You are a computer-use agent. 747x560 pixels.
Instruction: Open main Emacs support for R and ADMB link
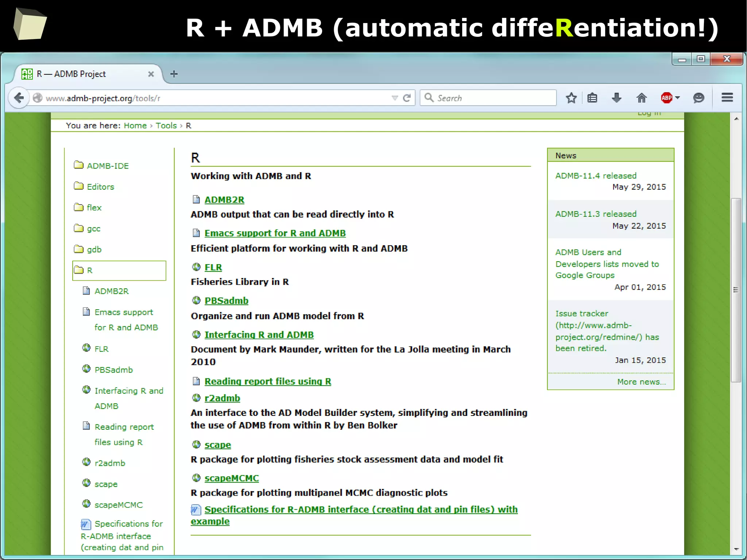pos(275,233)
